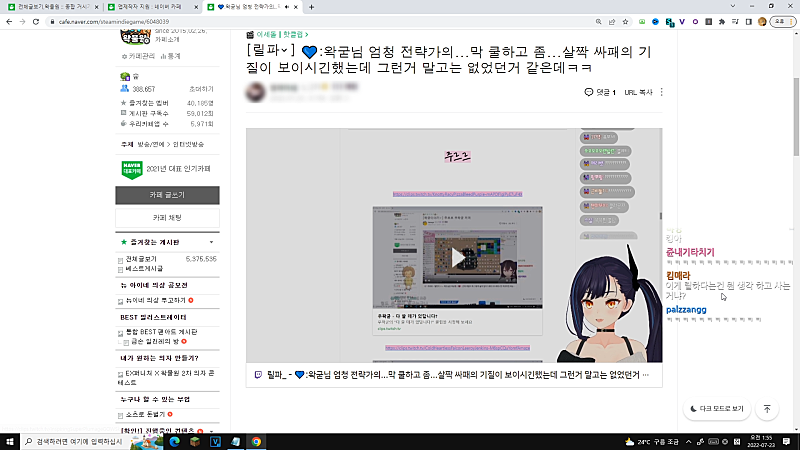Click URL 복사 to copy link
The width and height of the screenshot is (800, 450).
[638, 92]
